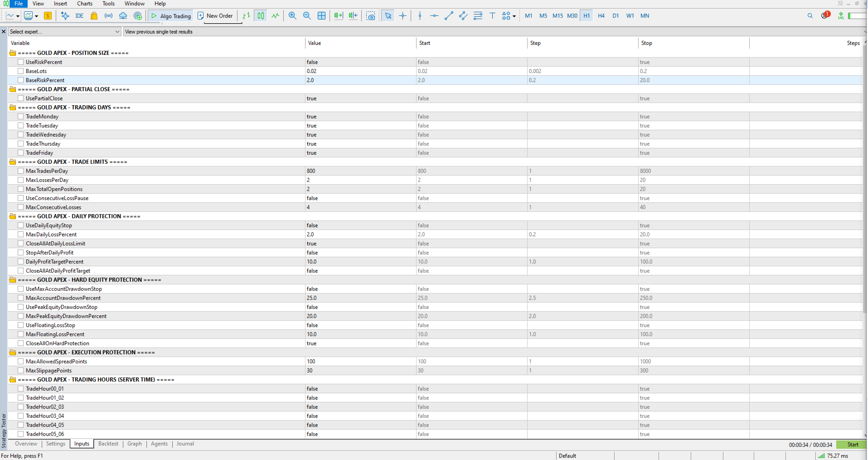Viewport: 868px width, 460px height.
Task: Select the Fibonacci retracement tool
Action: (x=478, y=16)
